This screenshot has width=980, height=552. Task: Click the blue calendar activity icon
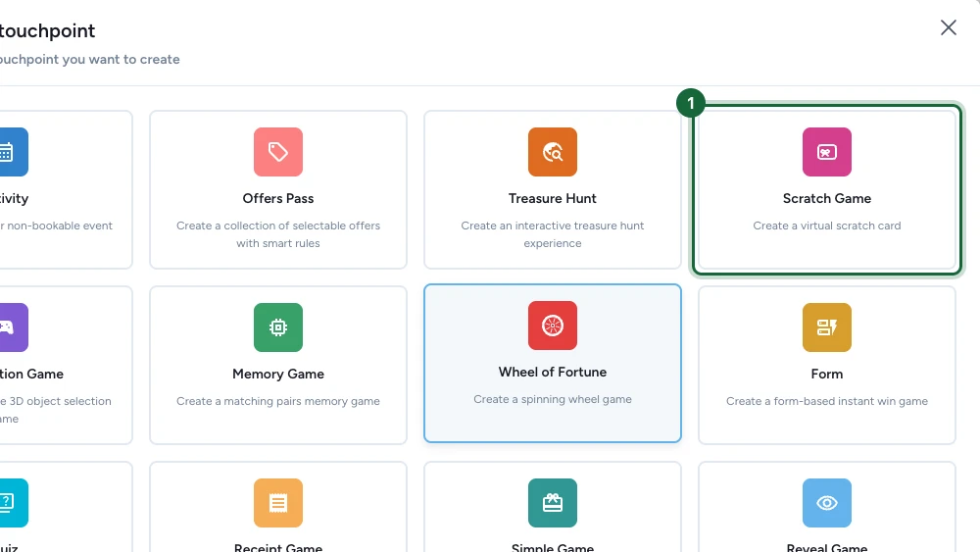click(13, 152)
